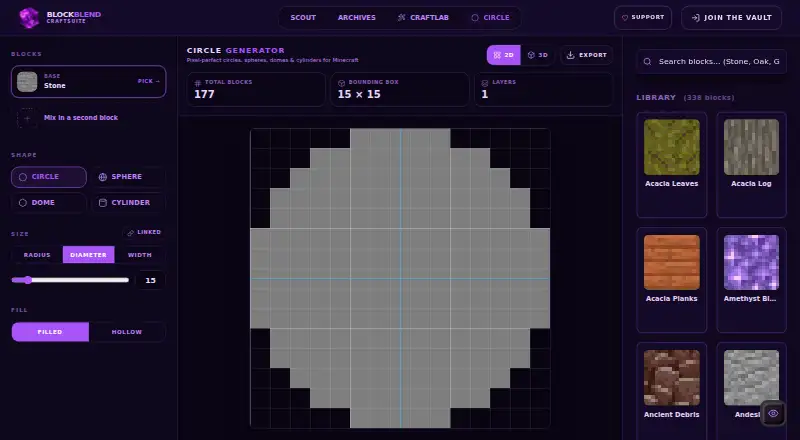Click the Total Blocks hash icon
800x440 pixels.
click(x=197, y=83)
